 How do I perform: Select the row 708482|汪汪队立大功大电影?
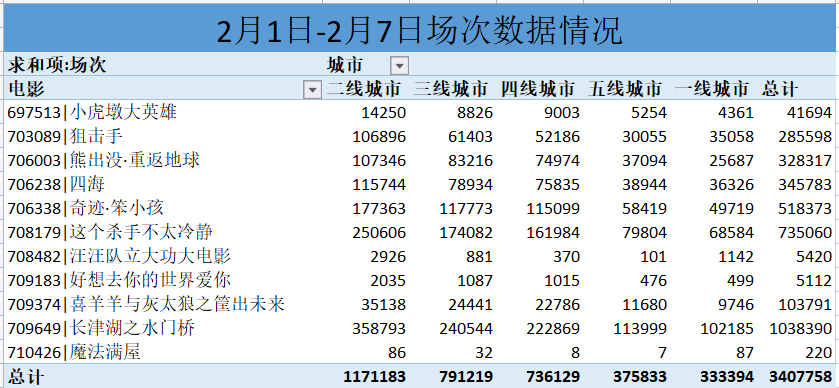tap(420, 256)
